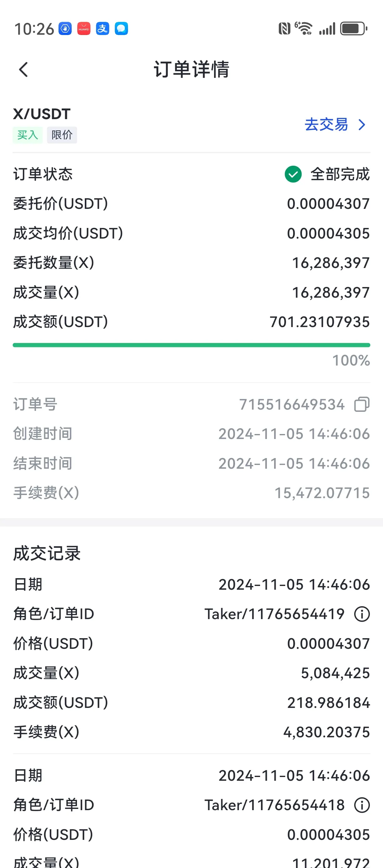This screenshot has width=383, height=868.
Task: Tap the chevron next to 去交易
Action: click(362, 125)
